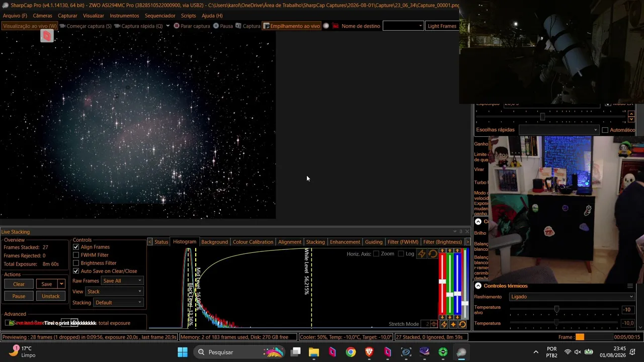Switch to the Guiding tab

coord(374,242)
